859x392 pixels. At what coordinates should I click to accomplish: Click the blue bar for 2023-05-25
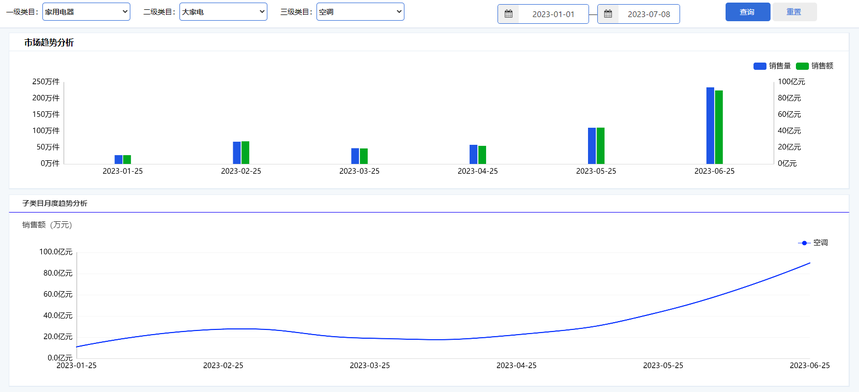pos(592,146)
